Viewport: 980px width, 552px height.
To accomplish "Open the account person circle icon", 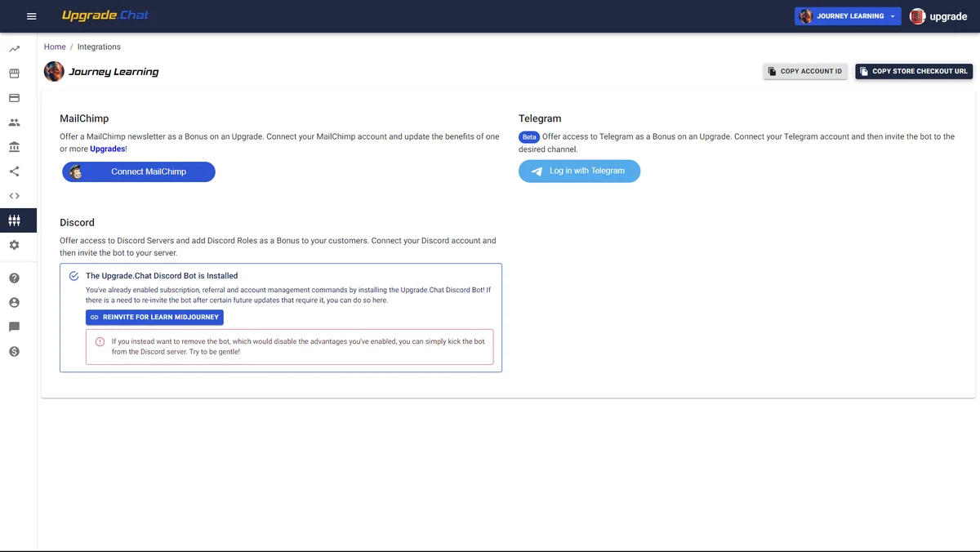I will point(14,302).
